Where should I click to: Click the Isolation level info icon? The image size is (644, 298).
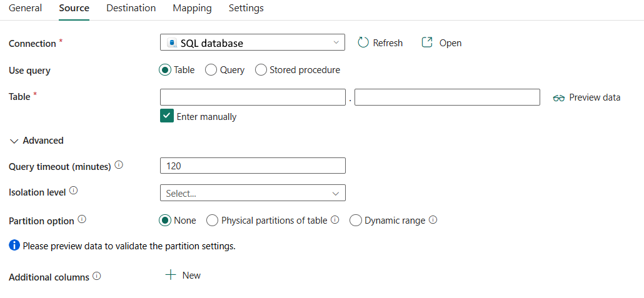(74, 191)
